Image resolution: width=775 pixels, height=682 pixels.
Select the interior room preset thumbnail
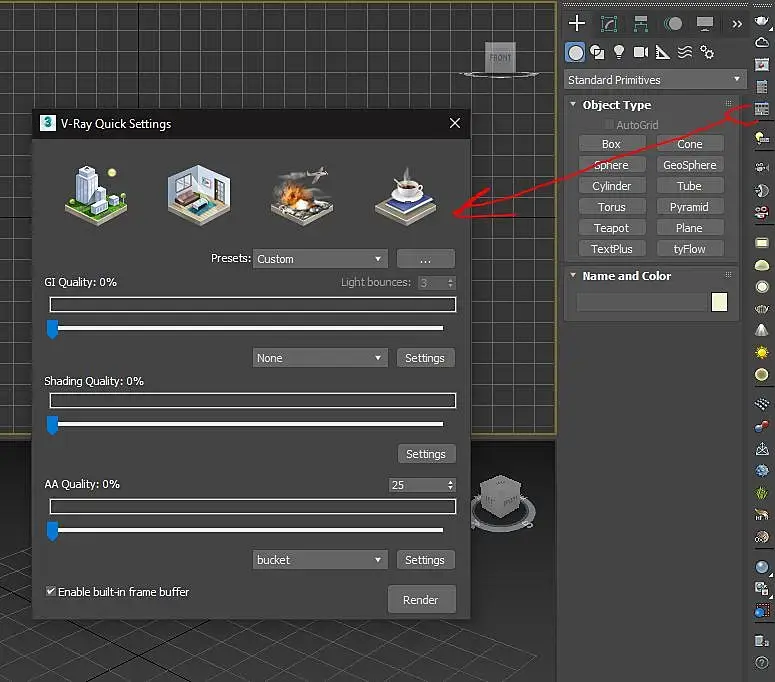click(199, 195)
